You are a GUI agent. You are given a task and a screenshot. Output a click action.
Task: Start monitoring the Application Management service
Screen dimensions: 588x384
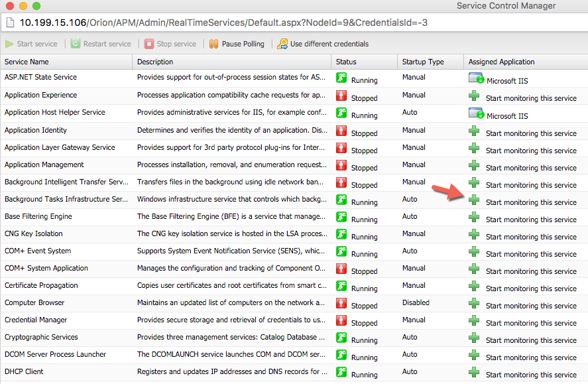click(x=531, y=168)
